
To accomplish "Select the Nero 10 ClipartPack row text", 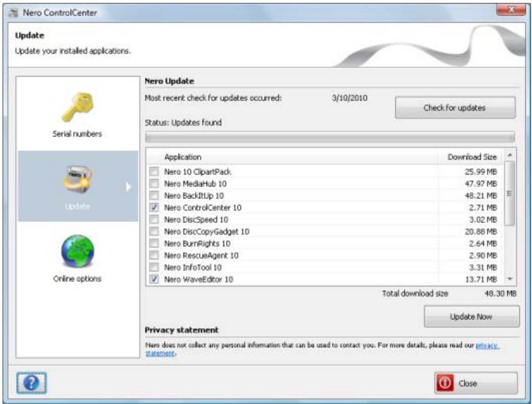I will click(x=198, y=172).
